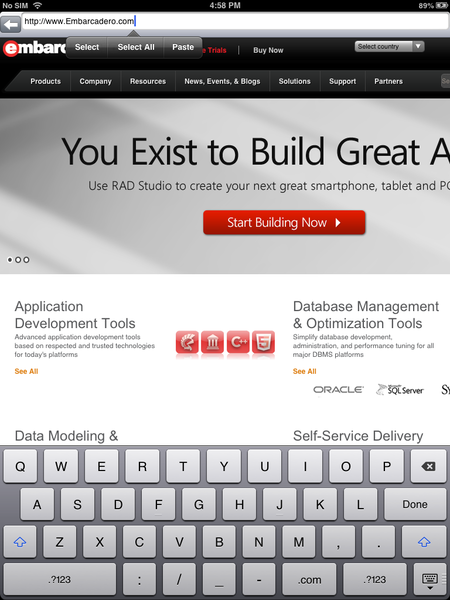
Task: Choose Paste in the edit popup
Action: click(x=183, y=47)
